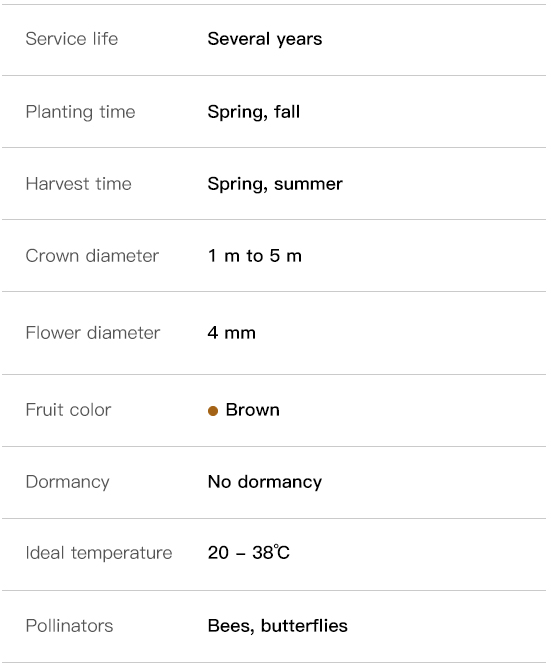Select the Crown diameter label
Viewport: 553px width, 668px height.
pos(92,256)
